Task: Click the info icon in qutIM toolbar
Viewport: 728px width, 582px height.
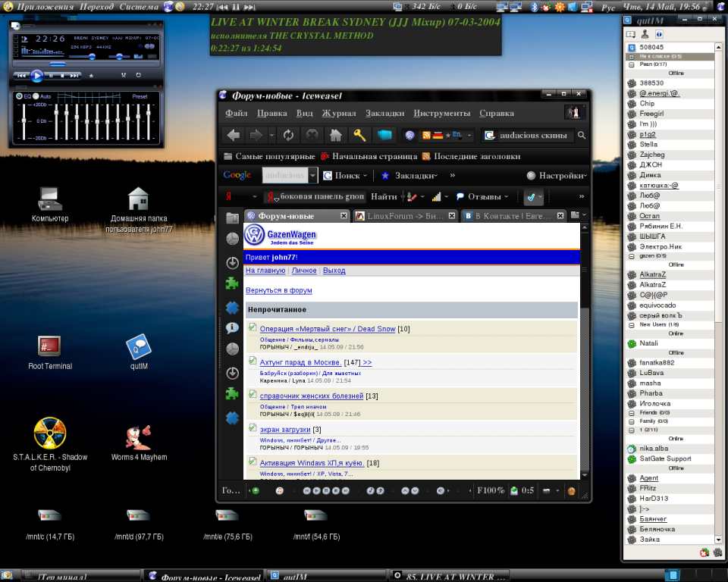Action: coord(659,34)
